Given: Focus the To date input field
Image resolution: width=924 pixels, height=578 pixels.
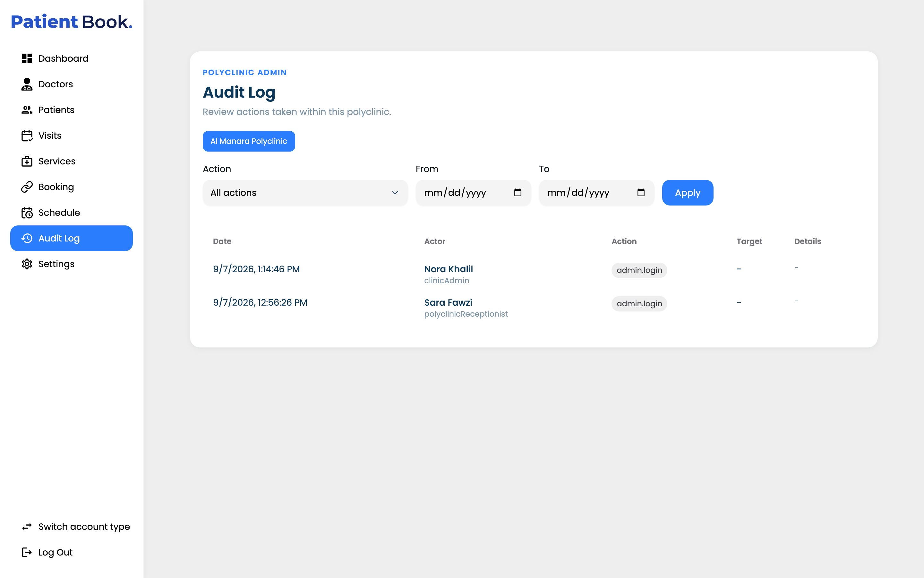Looking at the screenshot, I should coord(596,193).
